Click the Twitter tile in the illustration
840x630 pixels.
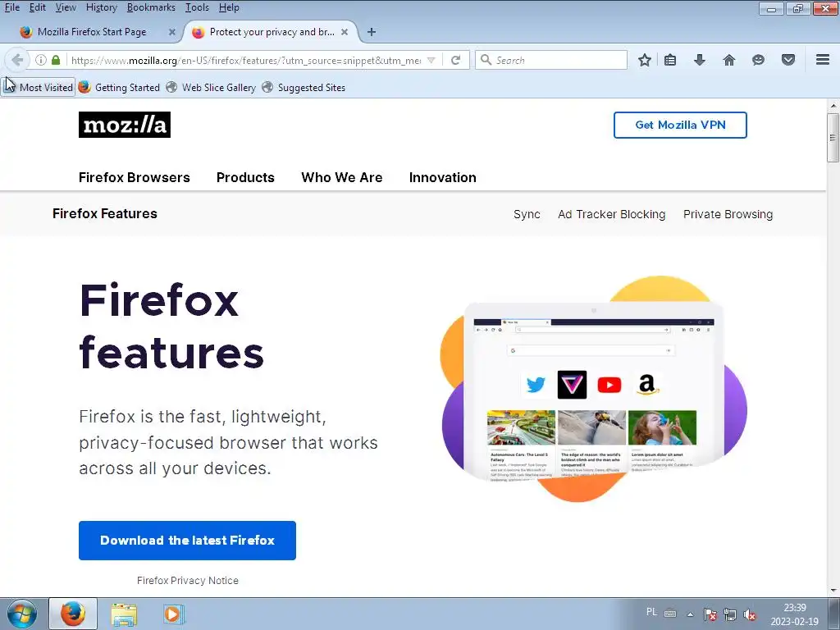point(535,385)
